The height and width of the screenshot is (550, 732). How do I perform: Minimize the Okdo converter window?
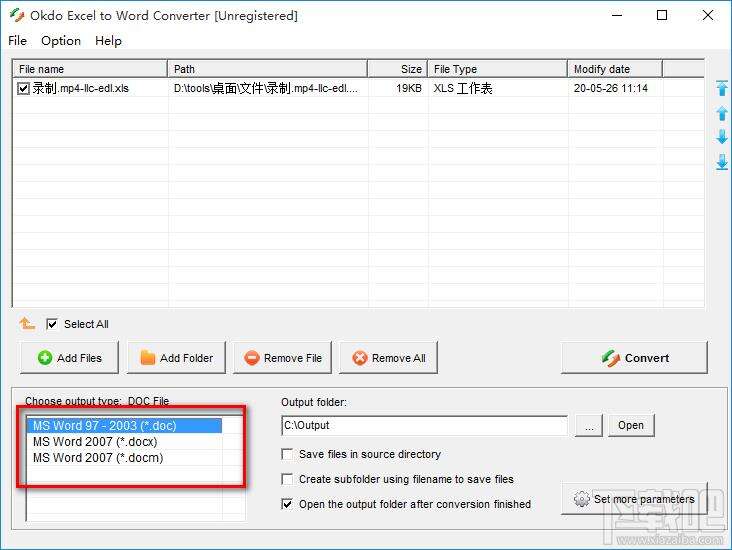pos(617,15)
